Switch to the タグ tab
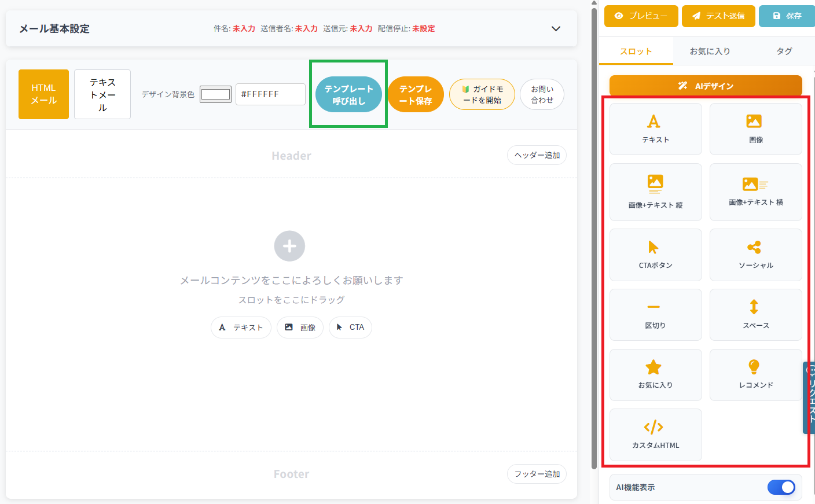 pos(784,51)
